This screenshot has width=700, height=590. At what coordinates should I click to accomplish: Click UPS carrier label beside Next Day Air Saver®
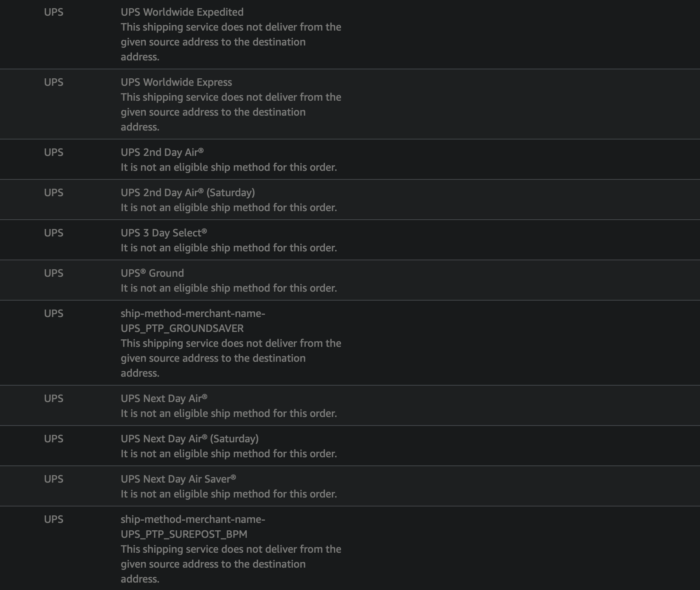pos(54,479)
